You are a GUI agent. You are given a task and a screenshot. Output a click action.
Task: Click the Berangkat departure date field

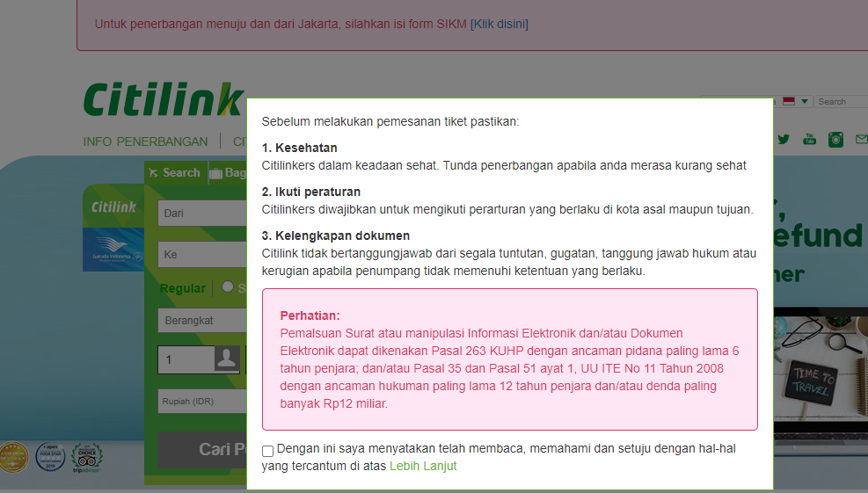coord(201,321)
